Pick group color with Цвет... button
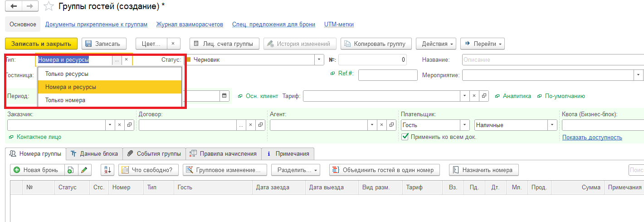The height and width of the screenshot is (222, 644). [151, 44]
